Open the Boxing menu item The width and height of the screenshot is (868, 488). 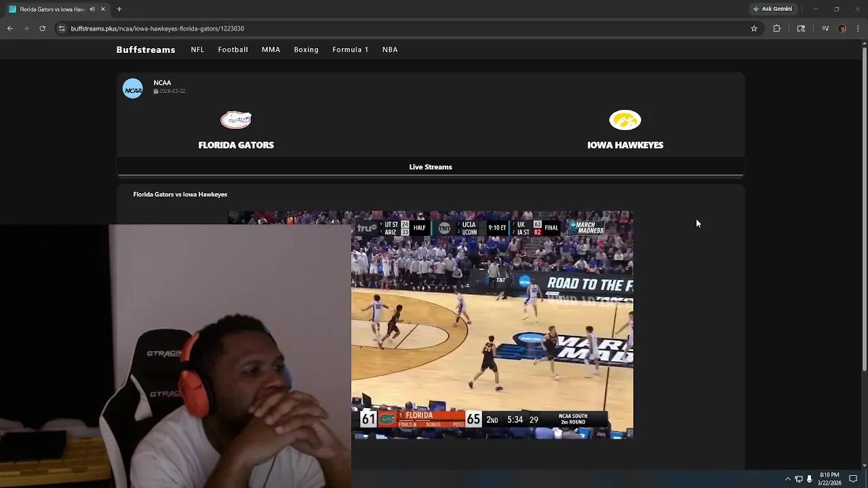click(306, 49)
